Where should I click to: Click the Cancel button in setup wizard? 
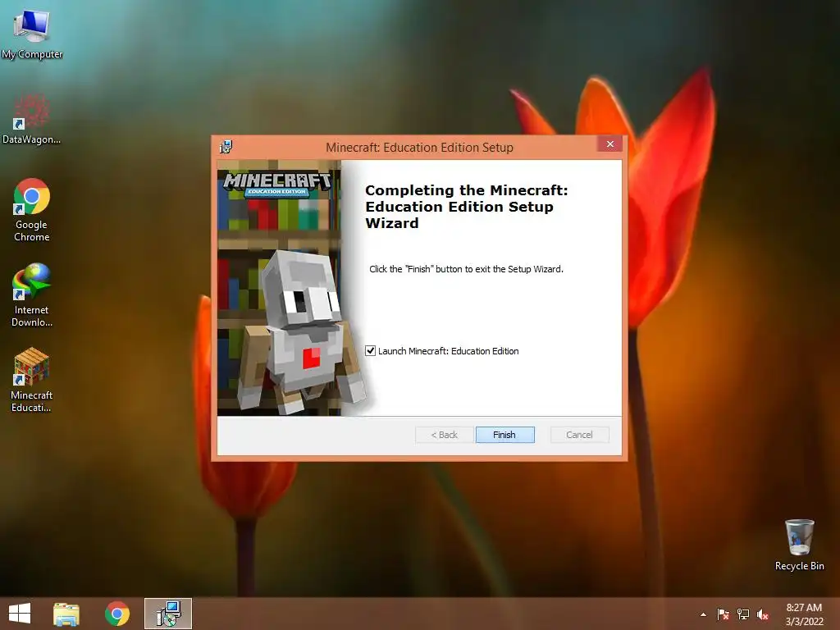(580, 435)
